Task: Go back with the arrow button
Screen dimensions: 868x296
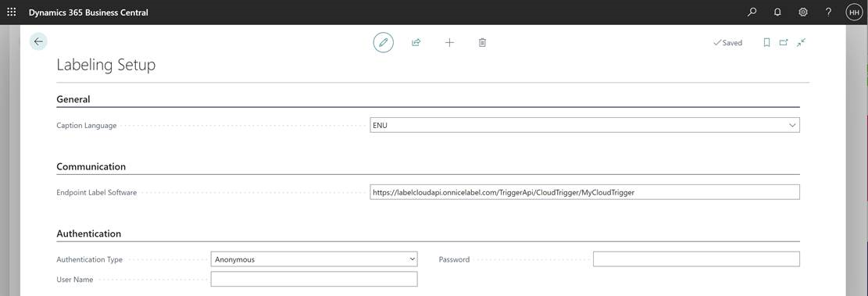Action: [38, 41]
